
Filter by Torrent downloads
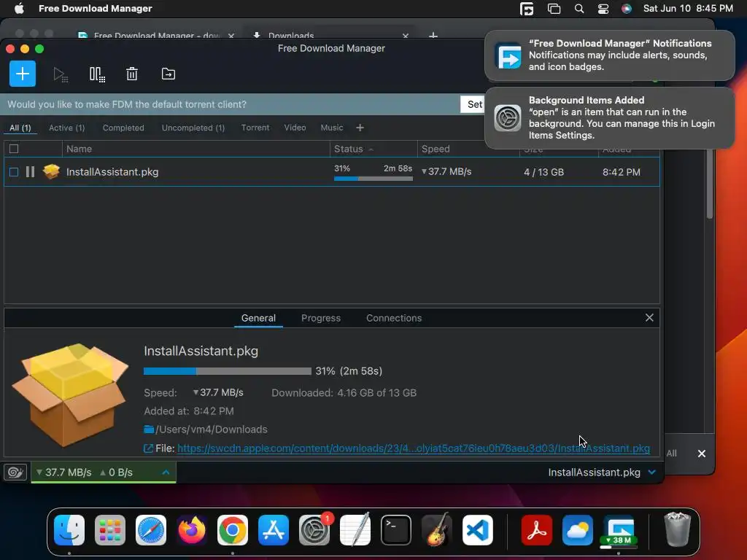[255, 128]
